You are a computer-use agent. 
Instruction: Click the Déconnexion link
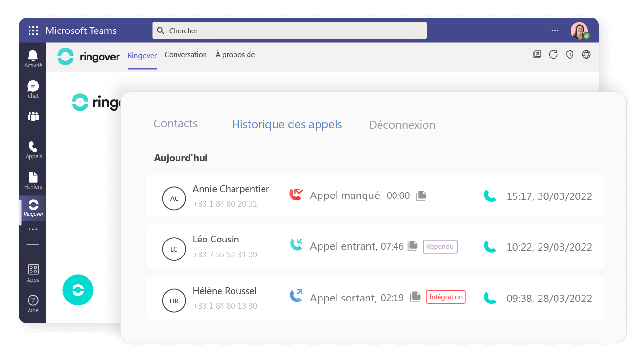pyautogui.click(x=402, y=124)
